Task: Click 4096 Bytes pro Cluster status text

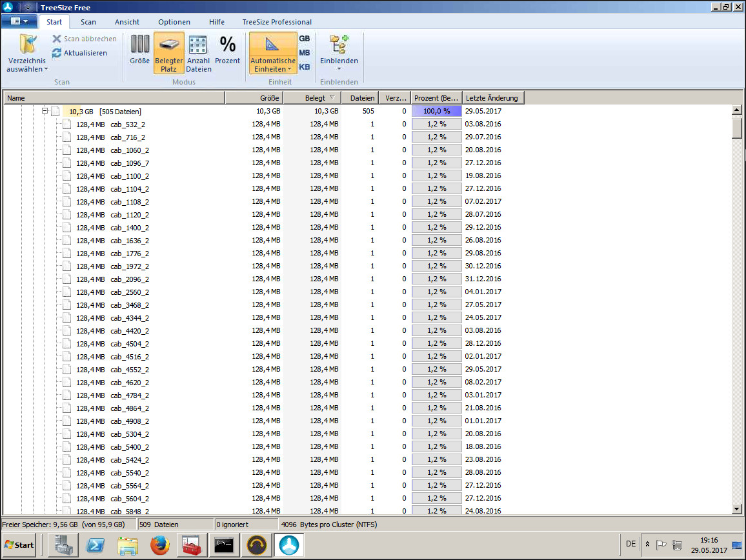Action: [x=329, y=525]
